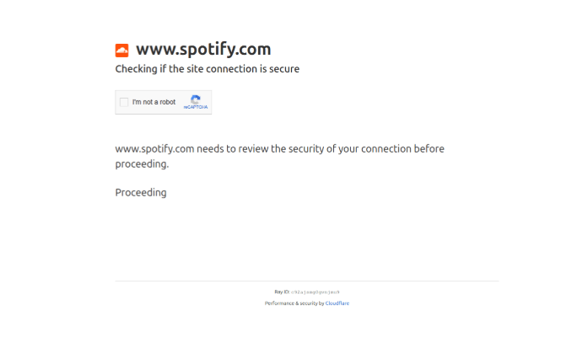588x364 pixels.
Task: Click the www.spotify.com page heading
Action: (203, 50)
